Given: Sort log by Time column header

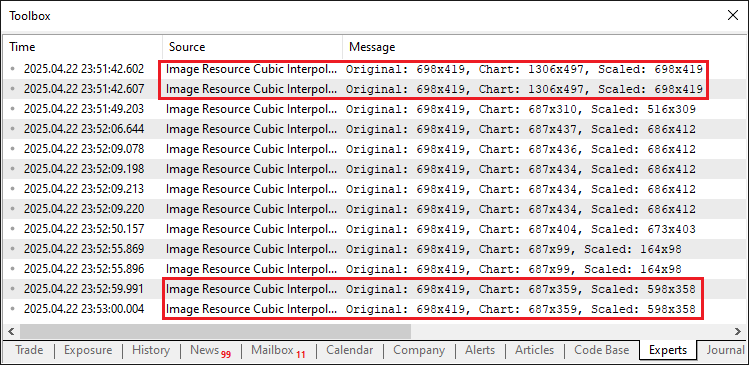Looking at the screenshot, I should tap(82, 47).
